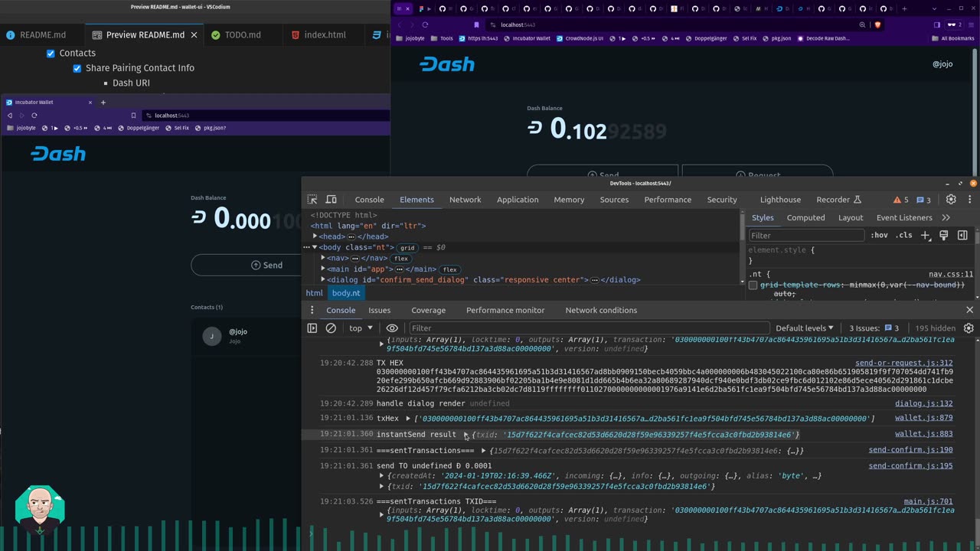Viewport: 980px width, 551px height.
Task: Open wallet.js:883 source link
Action: [924, 434]
